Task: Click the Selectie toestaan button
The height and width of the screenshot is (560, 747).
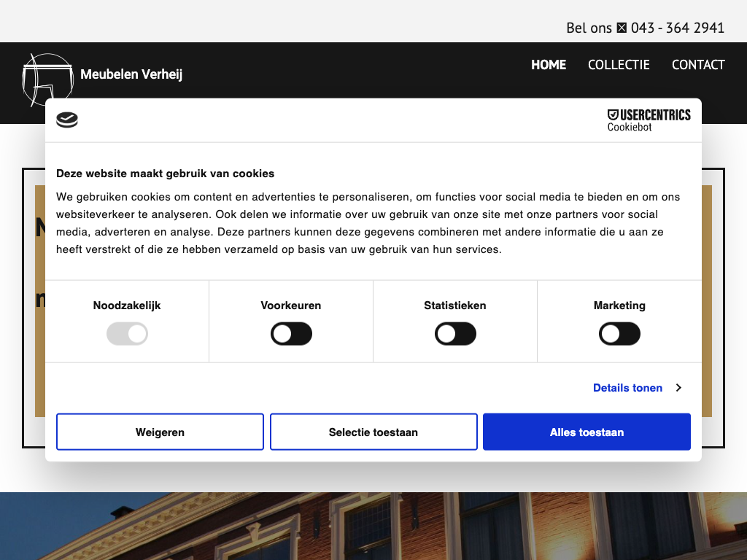Action: pyautogui.click(x=373, y=432)
